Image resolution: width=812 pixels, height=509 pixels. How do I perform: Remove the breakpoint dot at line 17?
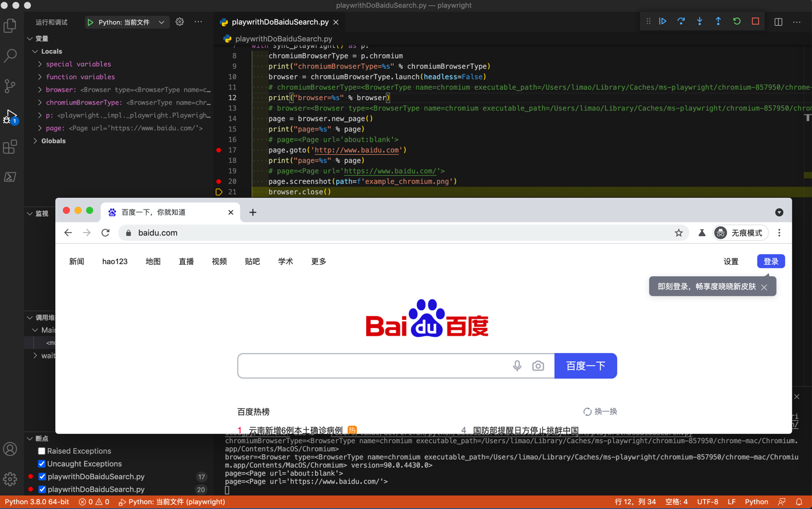point(219,150)
